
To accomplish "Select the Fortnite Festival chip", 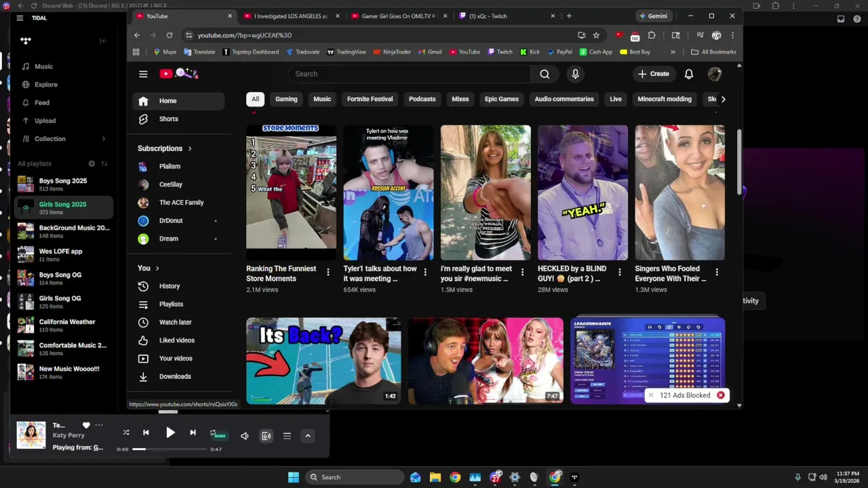I will point(370,99).
